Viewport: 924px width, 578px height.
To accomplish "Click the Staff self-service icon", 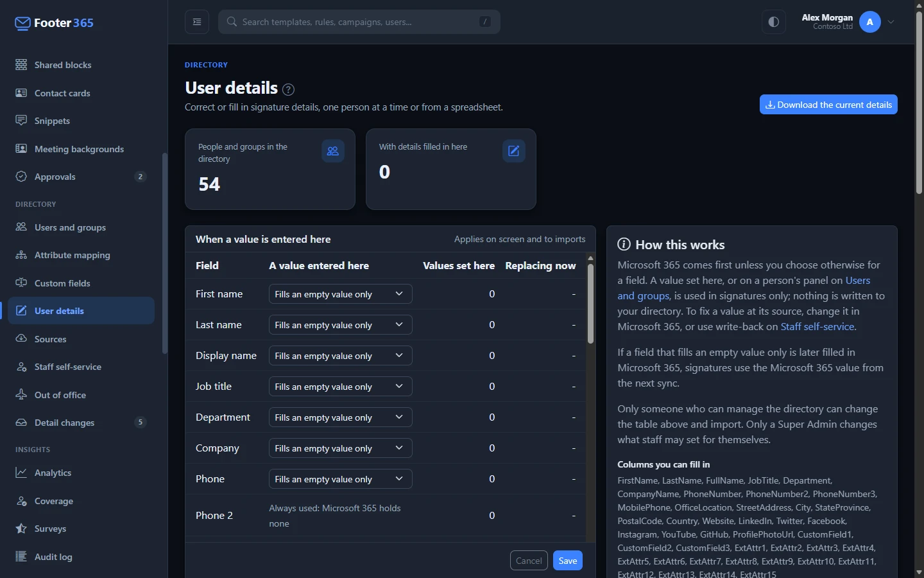I will click(21, 367).
